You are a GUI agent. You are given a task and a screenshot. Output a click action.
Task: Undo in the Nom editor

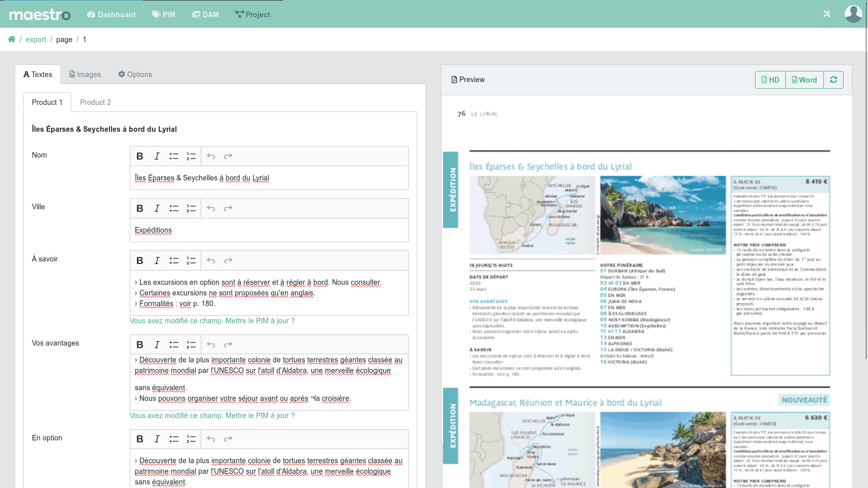click(211, 157)
